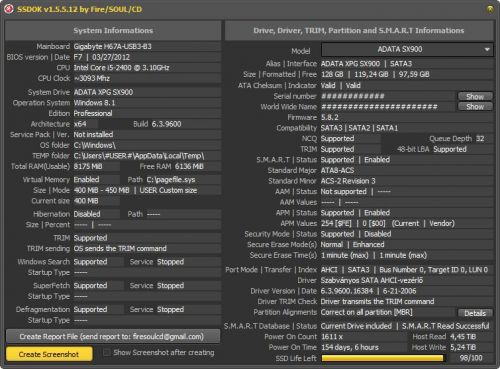Click Create Report File button
Image resolution: width=500 pixels, height=369 pixels.
(113, 336)
